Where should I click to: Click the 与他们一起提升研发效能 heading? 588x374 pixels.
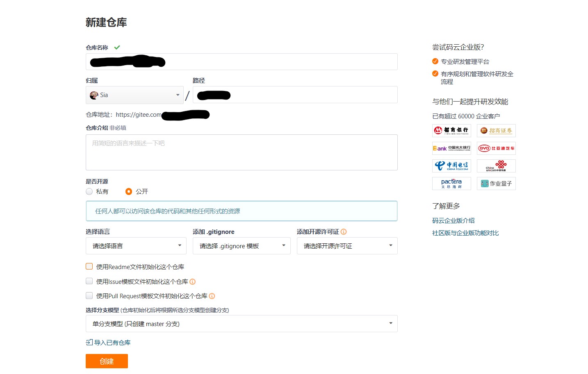click(470, 102)
